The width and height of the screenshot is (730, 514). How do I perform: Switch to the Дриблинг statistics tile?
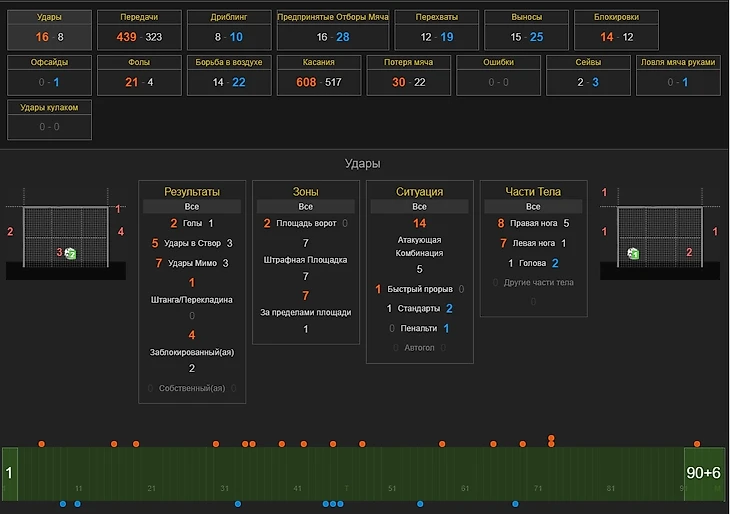(x=229, y=30)
